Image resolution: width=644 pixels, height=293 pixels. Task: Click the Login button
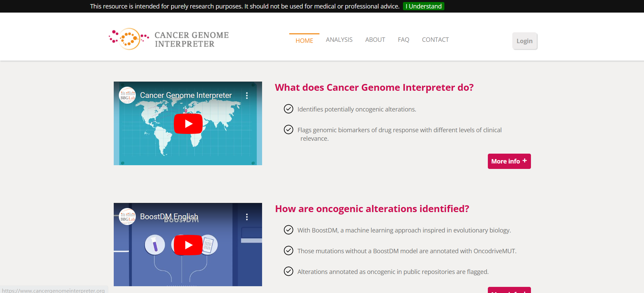(525, 41)
